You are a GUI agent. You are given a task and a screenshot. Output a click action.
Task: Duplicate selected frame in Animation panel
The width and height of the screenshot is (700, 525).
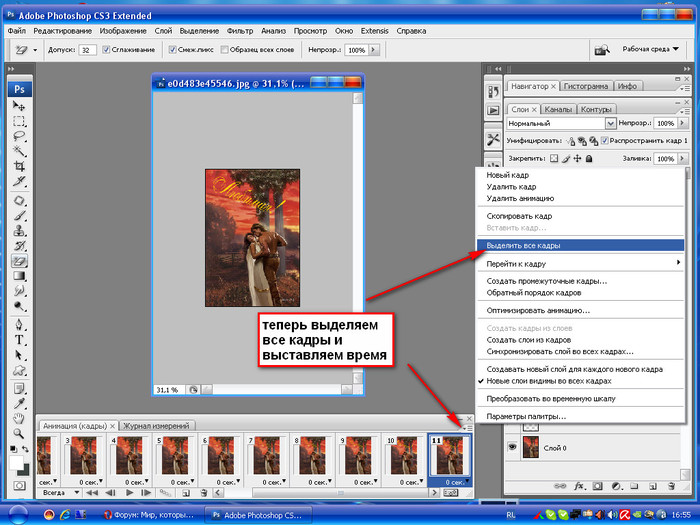pyautogui.click(x=186, y=493)
